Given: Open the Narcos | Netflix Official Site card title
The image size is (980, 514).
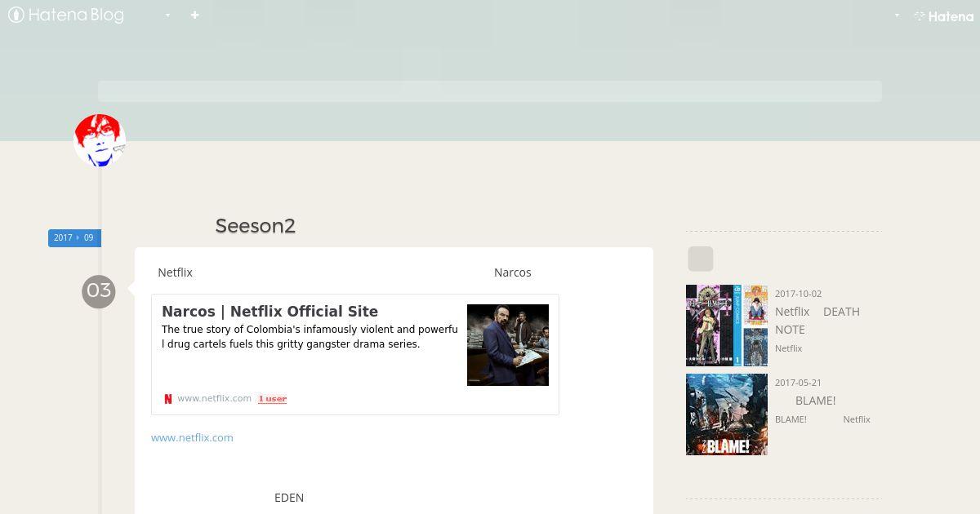Looking at the screenshot, I should pyautogui.click(x=269, y=311).
